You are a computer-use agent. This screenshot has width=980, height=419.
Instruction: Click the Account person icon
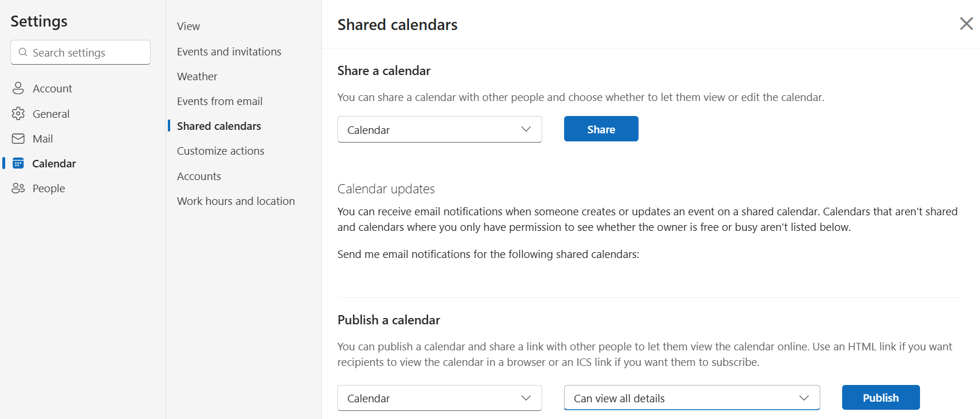[18, 88]
